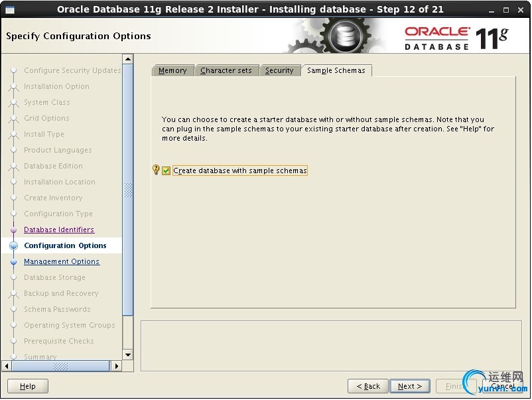The width and height of the screenshot is (532, 400).
Task: Close the Oracle installer window
Action: pyautogui.click(x=521, y=10)
